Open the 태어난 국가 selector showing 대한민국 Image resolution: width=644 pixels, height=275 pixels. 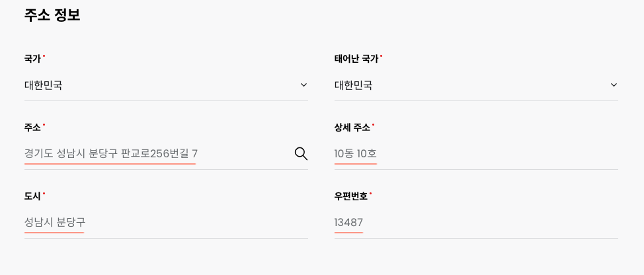coord(476,85)
